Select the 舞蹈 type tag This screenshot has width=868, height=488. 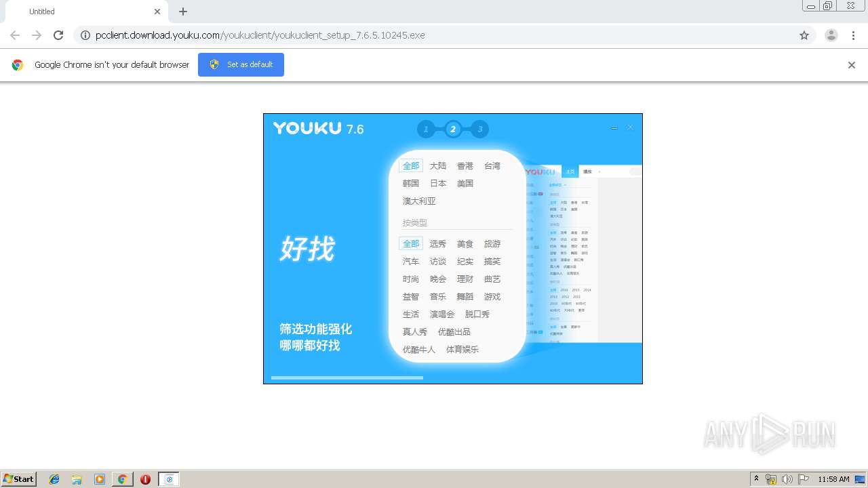[x=465, y=296]
